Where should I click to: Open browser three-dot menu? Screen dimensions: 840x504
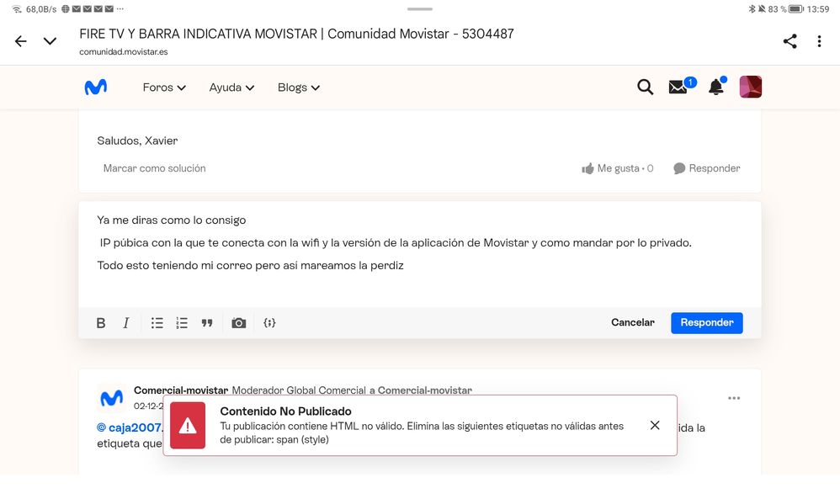[x=819, y=41]
